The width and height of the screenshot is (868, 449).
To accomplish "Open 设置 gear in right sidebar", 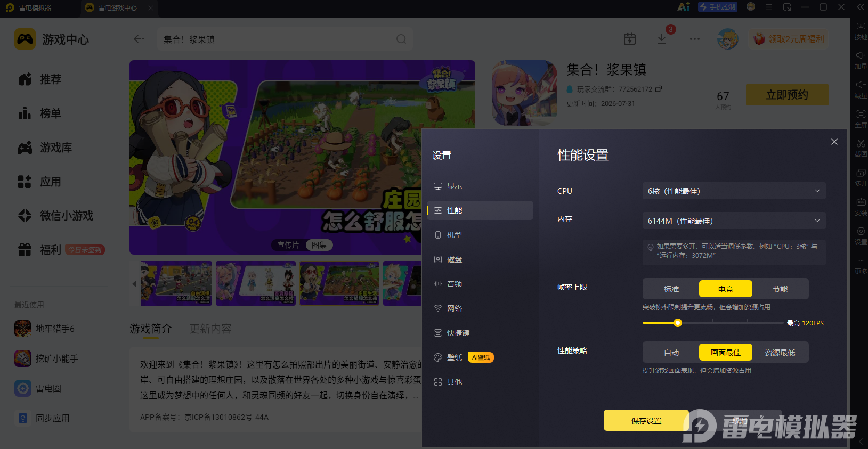I will tap(861, 235).
